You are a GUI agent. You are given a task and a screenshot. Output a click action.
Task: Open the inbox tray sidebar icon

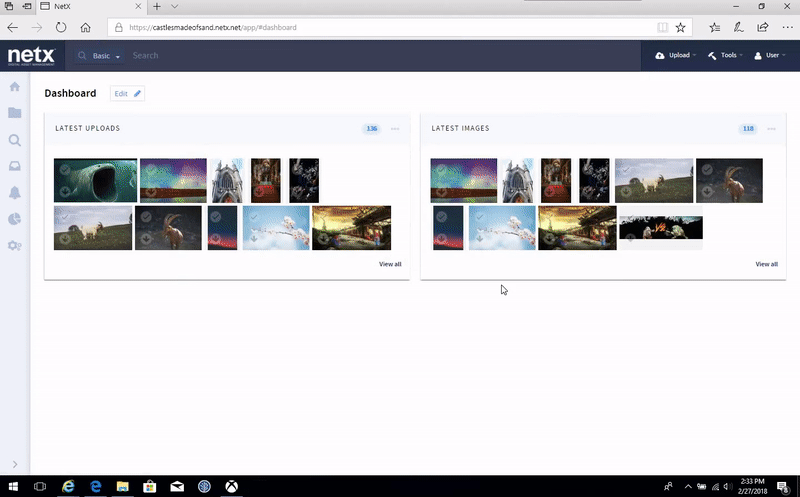pos(15,166)
